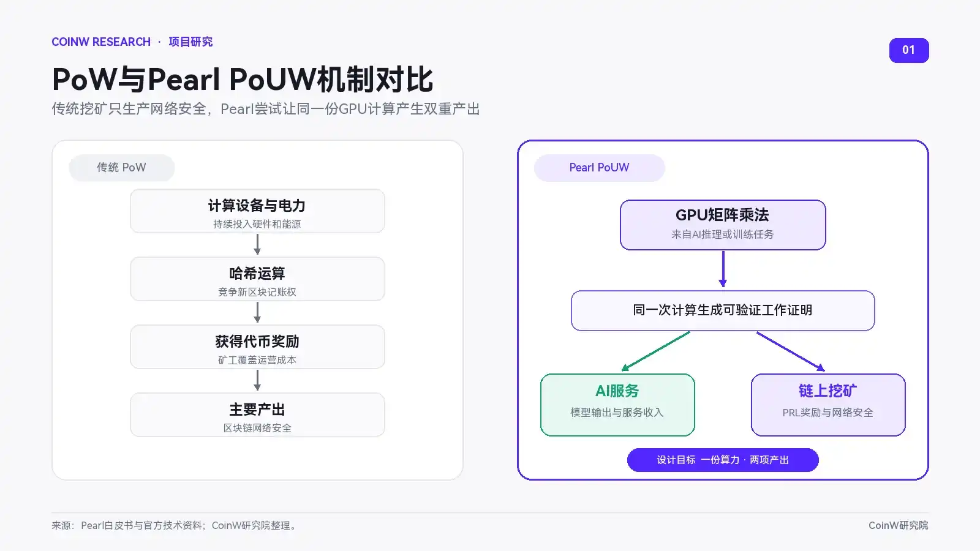This screenshot has width=980, height=551.
Task: Click the 设计目标 一份算力 两项产出 pill
Action: tap(723, 460)
